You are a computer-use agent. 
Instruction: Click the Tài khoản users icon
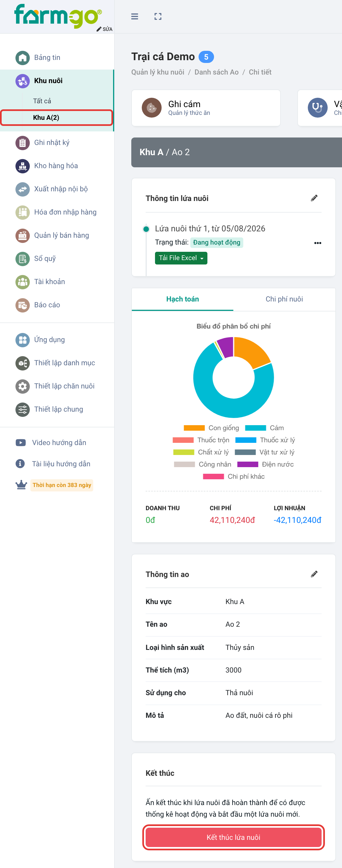(x=23, y=282)
